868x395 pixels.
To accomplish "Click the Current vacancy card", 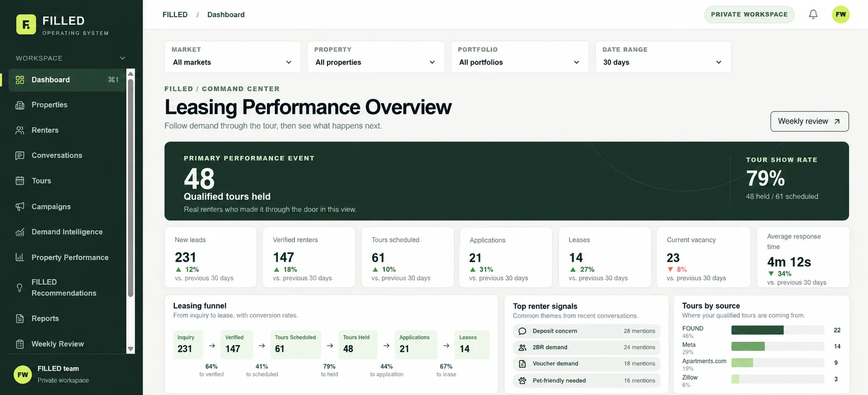I will [703, 257].
